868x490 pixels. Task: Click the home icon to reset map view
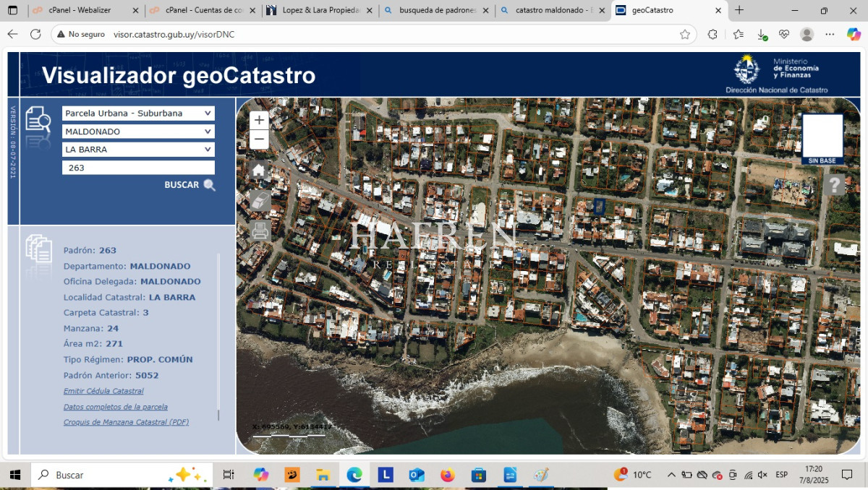(x=258, y=168)
